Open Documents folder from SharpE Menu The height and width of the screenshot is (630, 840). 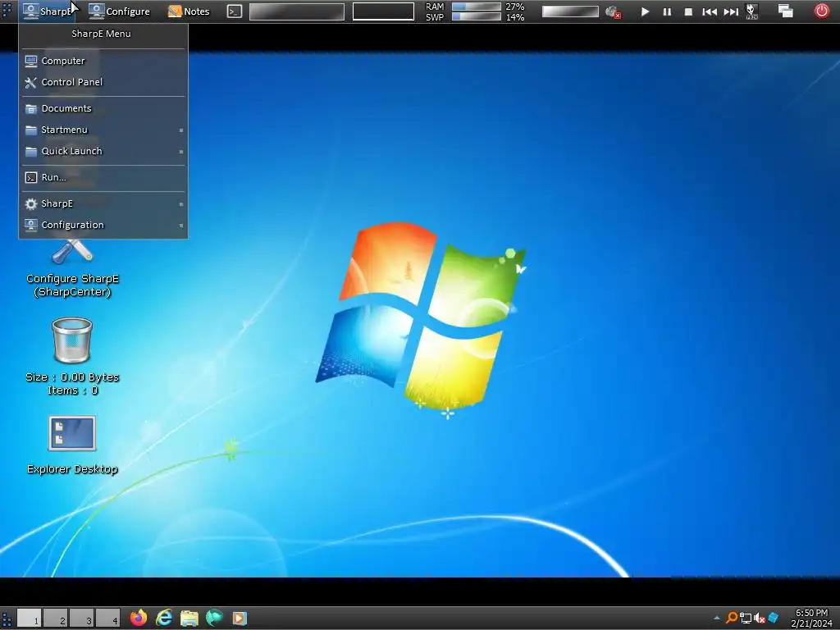tap(103, 108)
